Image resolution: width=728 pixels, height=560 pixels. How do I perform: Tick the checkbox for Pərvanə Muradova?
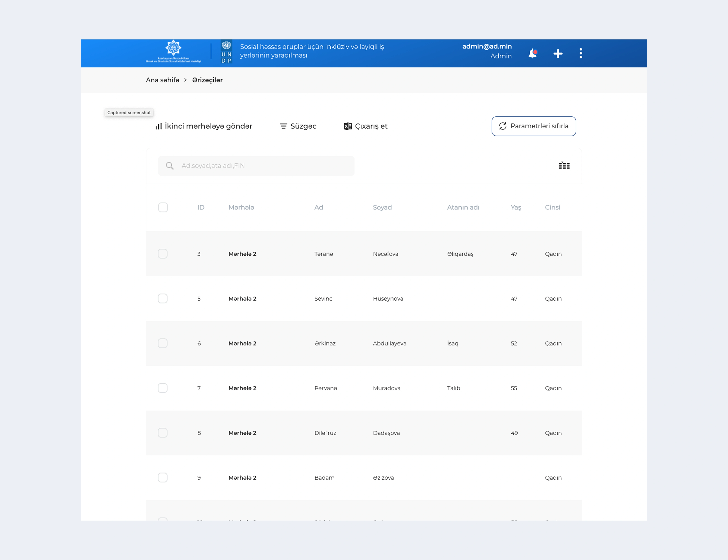(x=163, y=388)
